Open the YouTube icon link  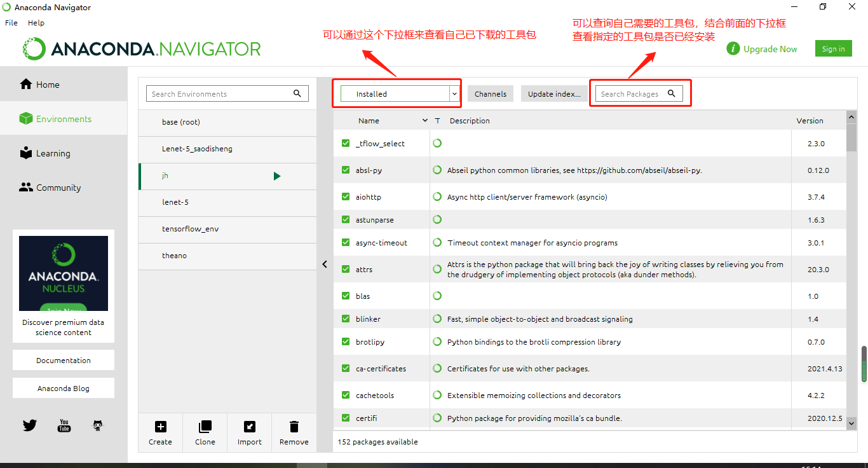(64, 425)
